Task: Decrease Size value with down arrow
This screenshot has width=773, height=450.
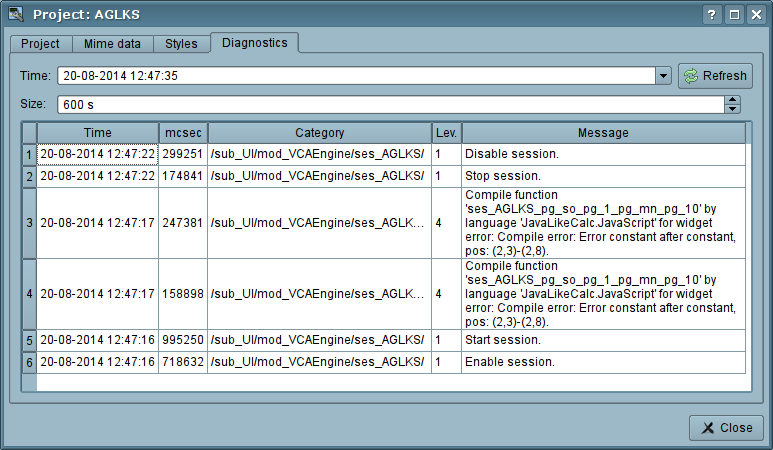Action: (733, 109)
